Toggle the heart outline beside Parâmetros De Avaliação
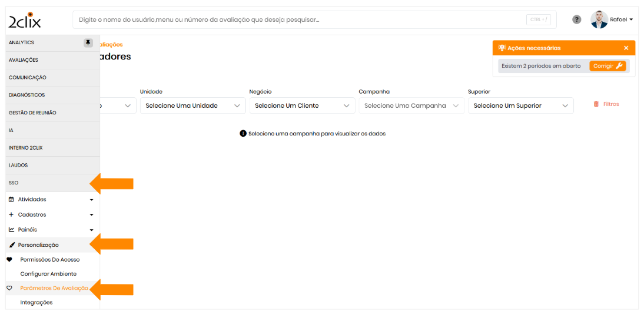Viewport: 644px width, 314px height. (9, 288)
